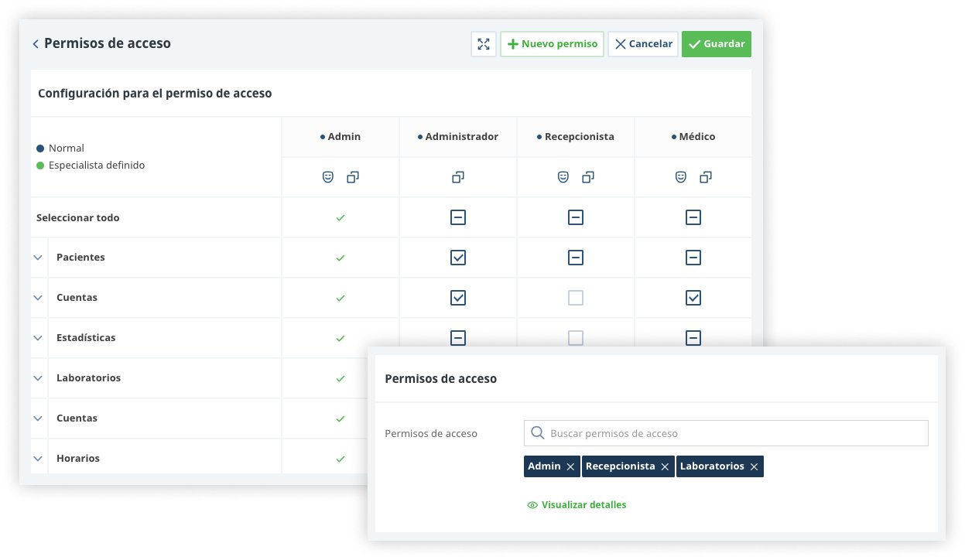The height and width of the screenshot is (560, 965).
Task: Uncheck Pacientes checkbox for Administrador
Action: pos(458,258)
